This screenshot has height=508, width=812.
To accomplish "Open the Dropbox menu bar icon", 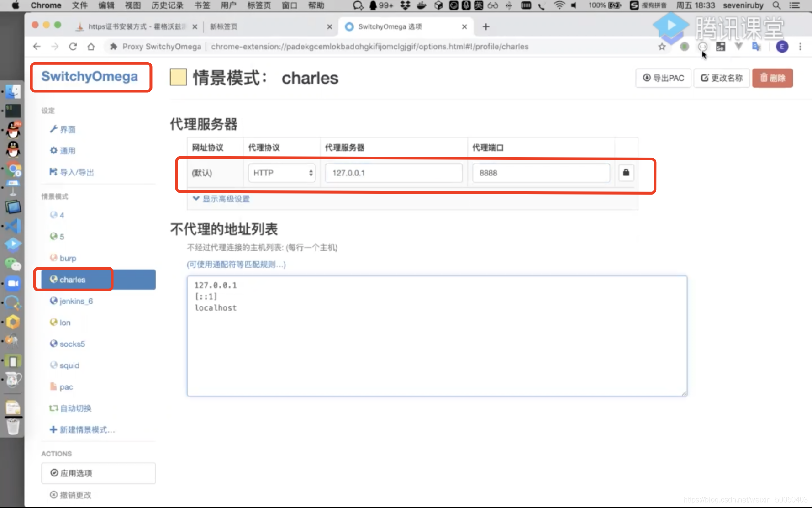I will (x=405, y=5).
